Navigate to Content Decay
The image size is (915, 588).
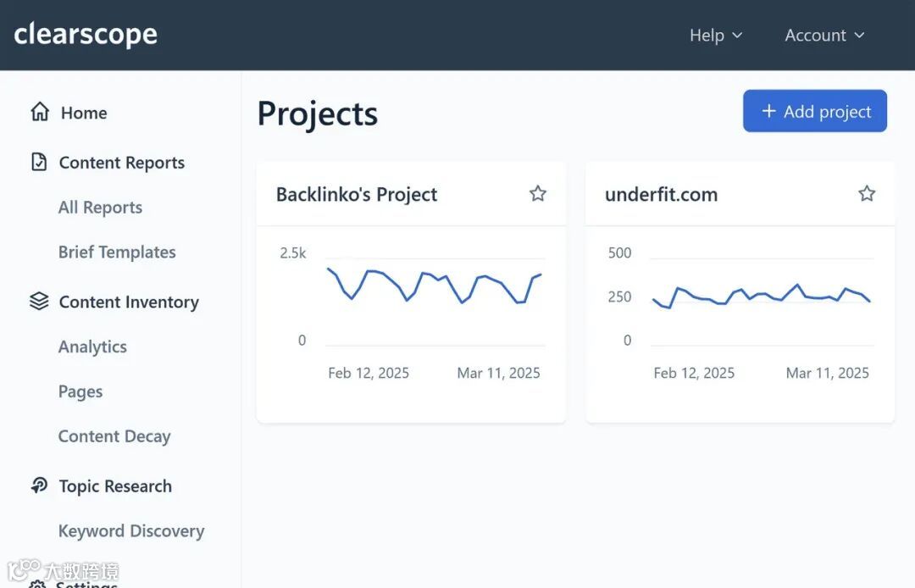click(114, 436)
